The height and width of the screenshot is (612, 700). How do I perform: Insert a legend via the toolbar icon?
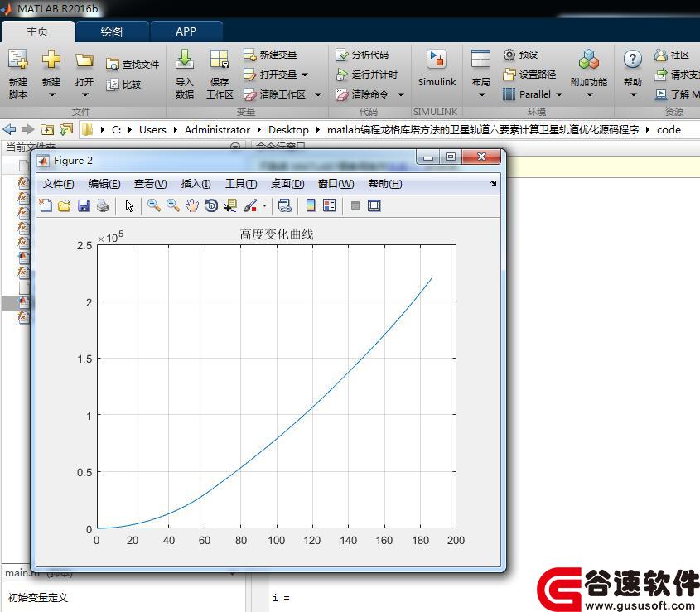[330, 205]
